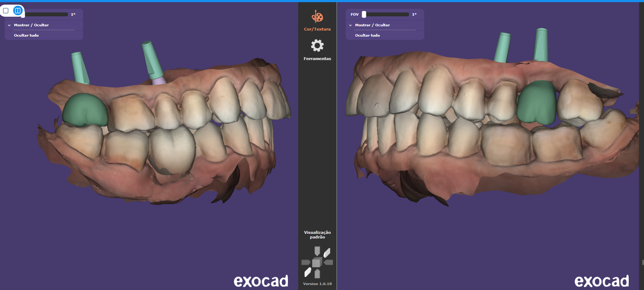644x290 pixels.
Task: Click the bottom arrow of the view cube
Action: 317,274
